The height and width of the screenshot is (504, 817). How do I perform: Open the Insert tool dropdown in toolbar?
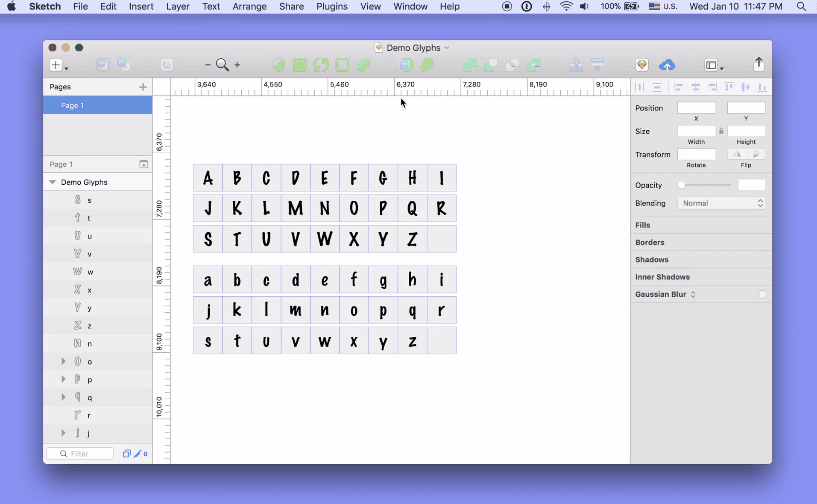(x=58, y=65)
